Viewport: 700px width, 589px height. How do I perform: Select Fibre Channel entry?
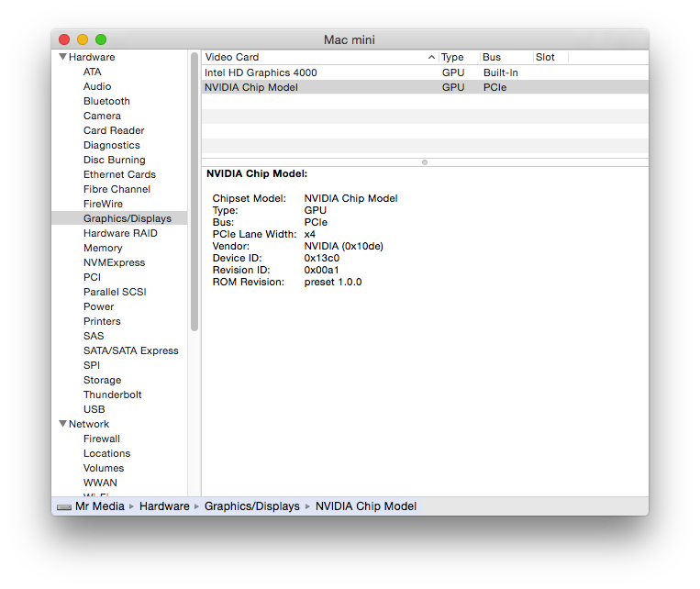[117, 189]
